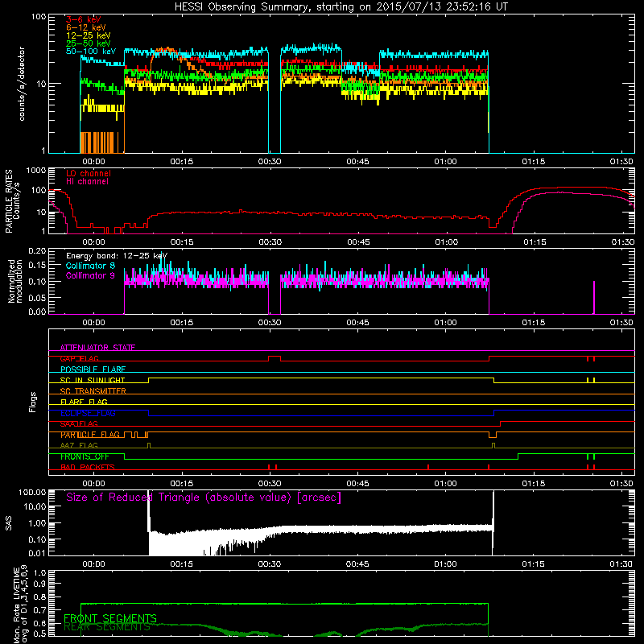Click the GAP_FLAG label
The height and width of the screenshot is (644, 644).
point(79,358)
